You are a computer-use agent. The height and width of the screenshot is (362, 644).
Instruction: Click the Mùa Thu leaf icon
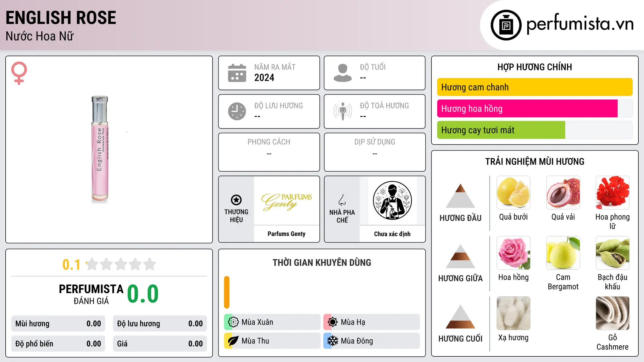pyautogui.click(x=233, y=341)
